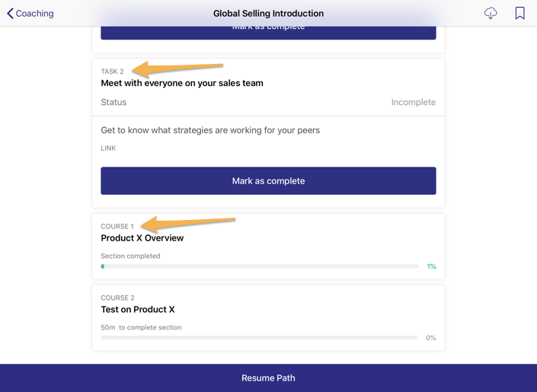Tap the task description about peer strategies
This screenshot has width=537, height=392.
click(x=210, y=130)
